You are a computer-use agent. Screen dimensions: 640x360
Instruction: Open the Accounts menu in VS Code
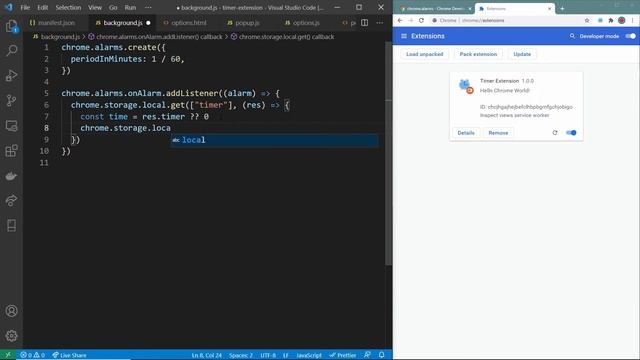pyautogui.click(x=11, y=311)
